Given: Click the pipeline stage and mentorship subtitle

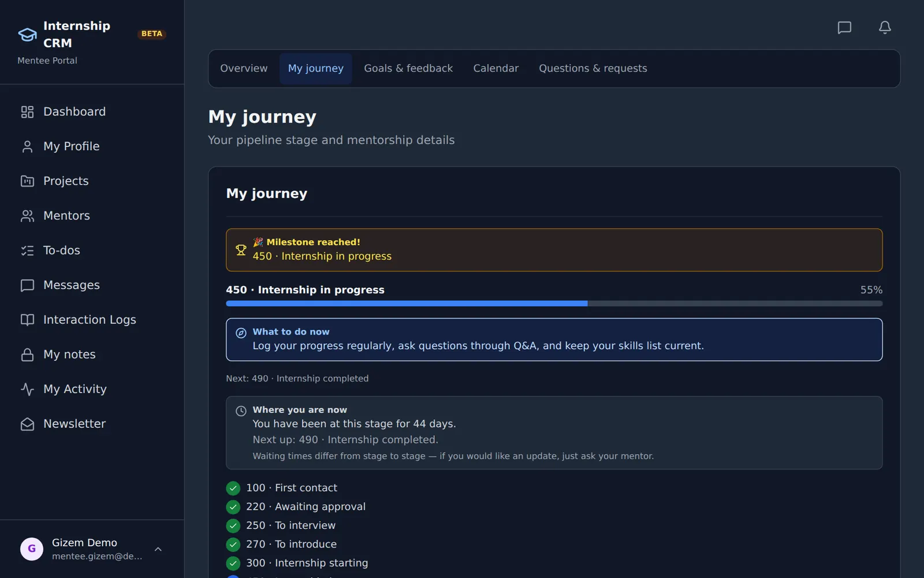Looking at the screenshot, I should [x=331, y=140].
